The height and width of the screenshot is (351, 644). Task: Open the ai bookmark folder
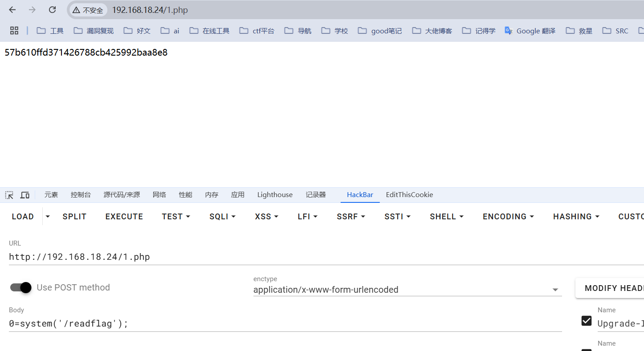tap(170, 31)
